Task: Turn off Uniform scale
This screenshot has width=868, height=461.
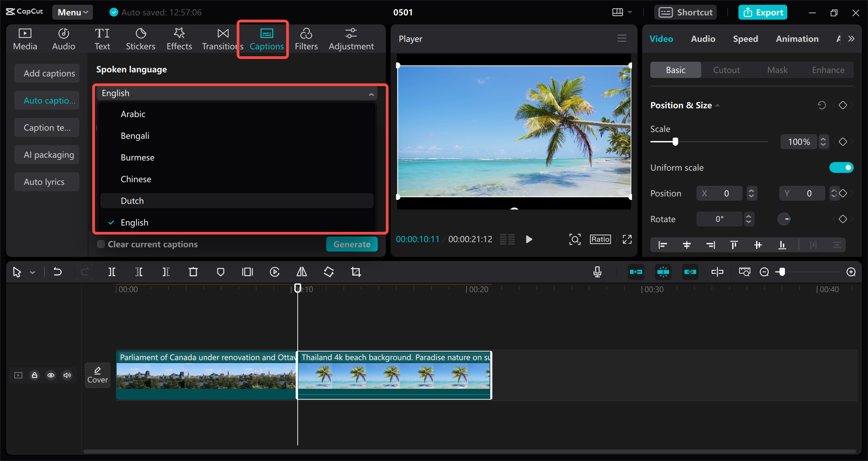Action: coord(842,167)
